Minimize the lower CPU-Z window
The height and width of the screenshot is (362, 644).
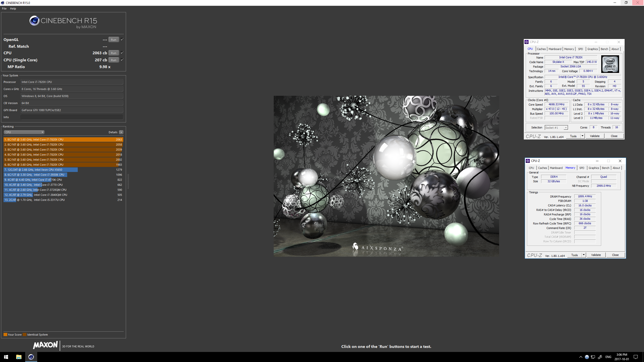pos(597,161)
